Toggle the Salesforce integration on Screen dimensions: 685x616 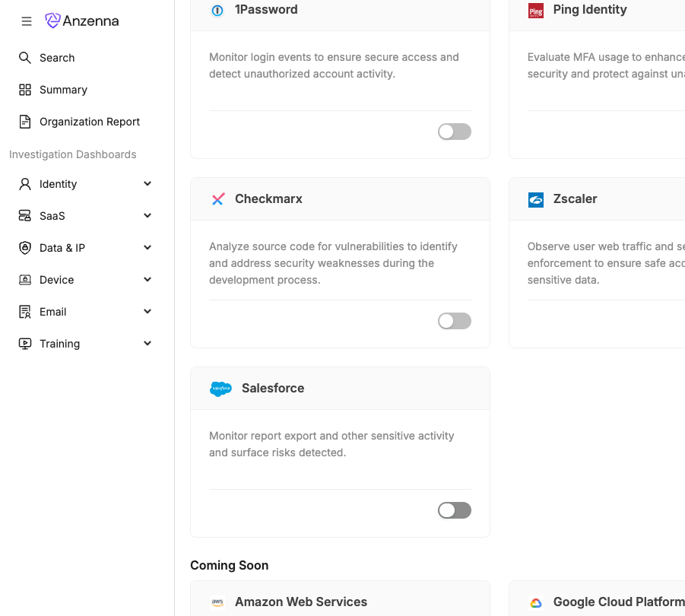click(x=454, y=510)
